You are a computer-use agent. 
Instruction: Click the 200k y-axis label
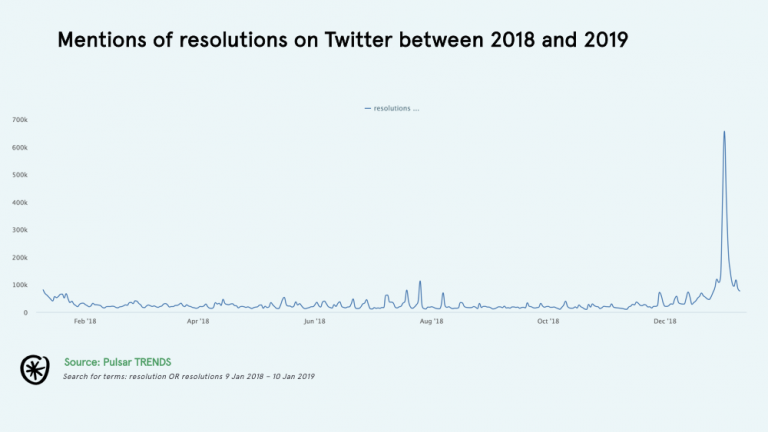19,257
